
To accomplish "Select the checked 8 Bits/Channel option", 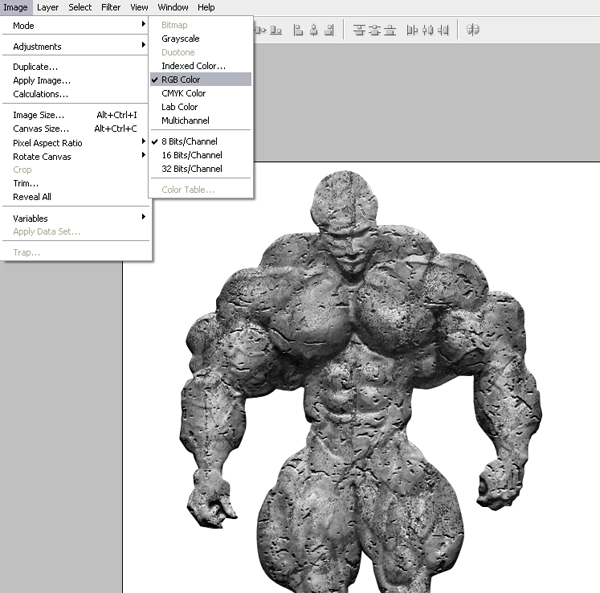I will pyautogui.click(x=201, y=142).
